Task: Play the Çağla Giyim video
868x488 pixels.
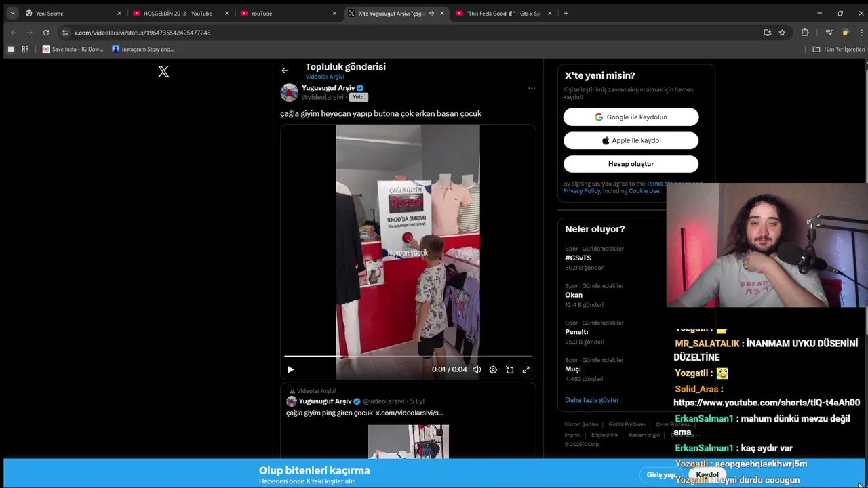Action: coord(290,369)
